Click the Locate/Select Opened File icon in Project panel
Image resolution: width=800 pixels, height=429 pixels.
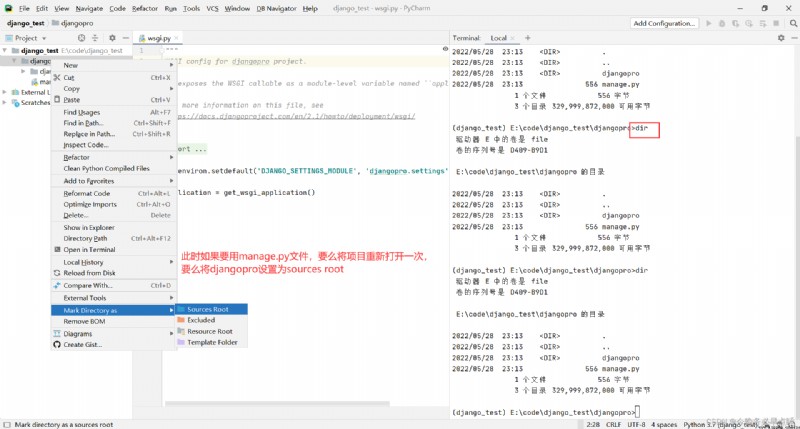click(81, 38)
